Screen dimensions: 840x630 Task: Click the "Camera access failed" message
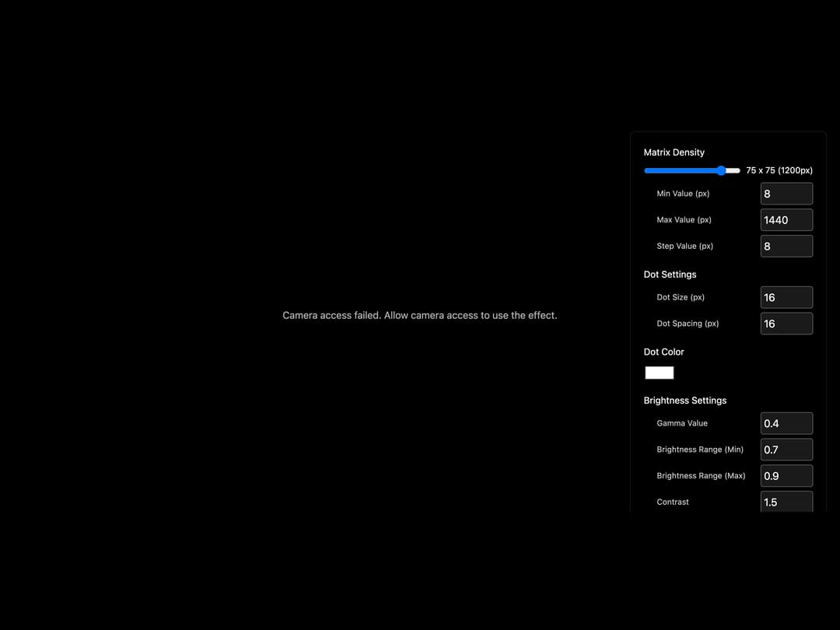419,316
